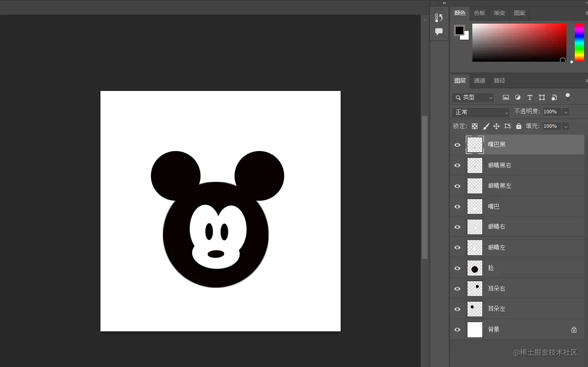Click the 背景 layer lock icon
This screenshot has height=367, width=588.
(574, 330)
